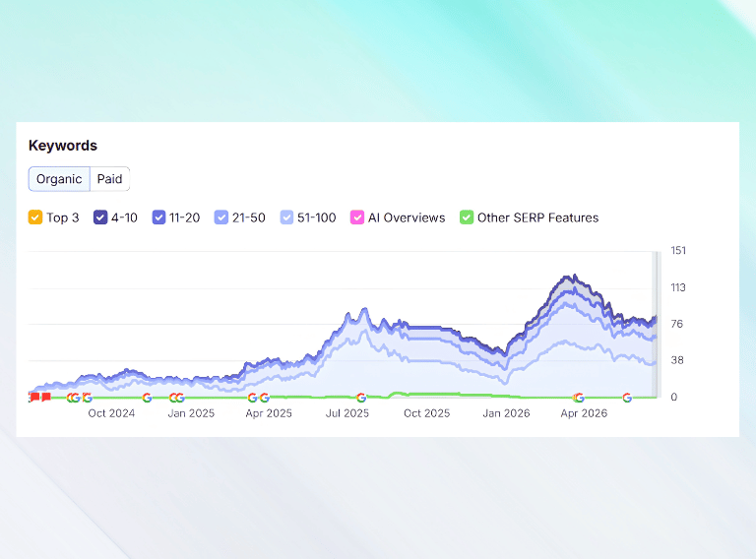The height and width of the screenshot is (559, 756).
Task: Open the Google update icon above Apr 2026
Action: tap(579, 398)
